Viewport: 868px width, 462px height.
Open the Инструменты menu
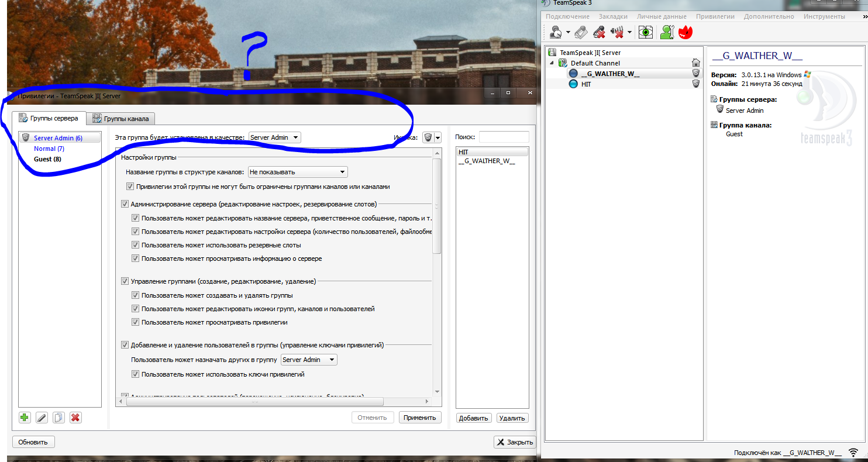pyautogui.click(x=824, y=16)
